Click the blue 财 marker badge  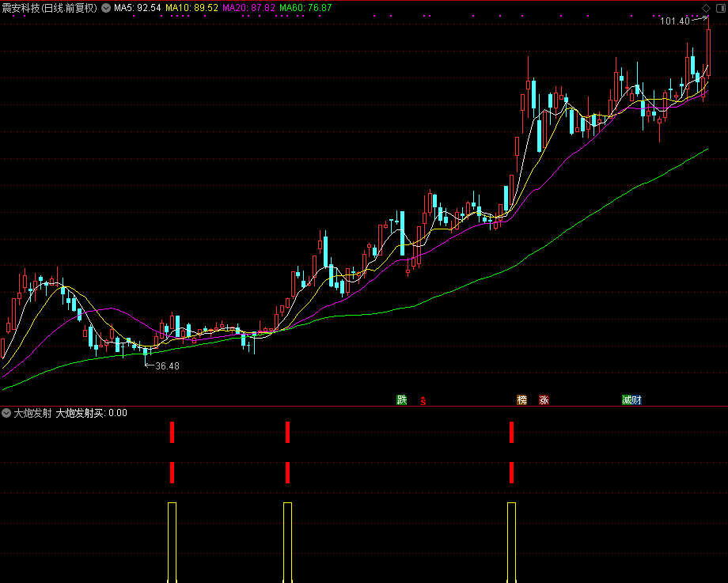click(636, 399)
